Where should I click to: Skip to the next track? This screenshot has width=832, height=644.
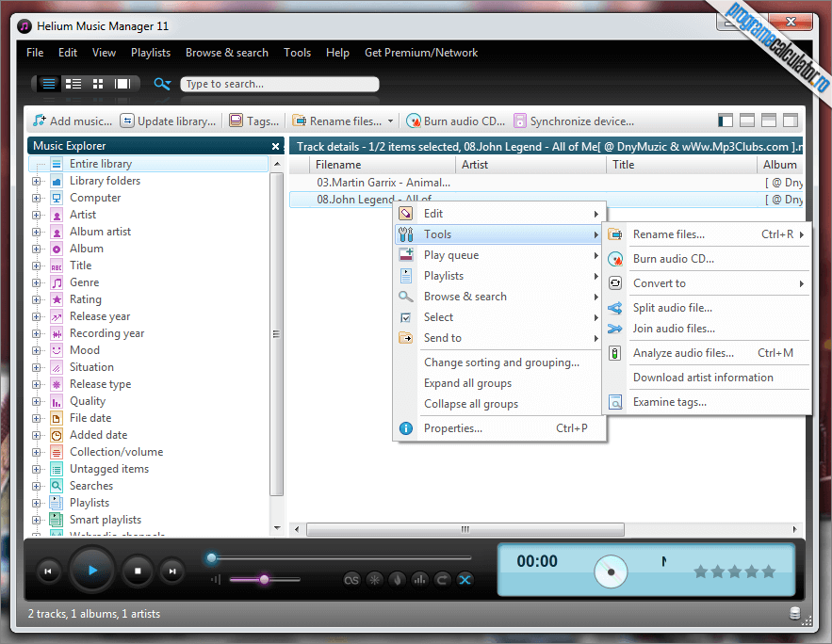(x=172, y=571)
